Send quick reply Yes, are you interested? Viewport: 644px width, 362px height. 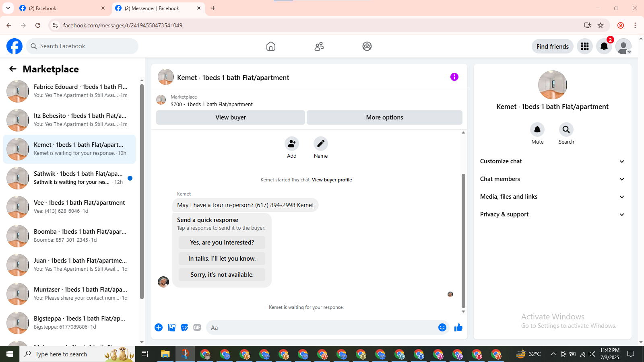[222, 243]
